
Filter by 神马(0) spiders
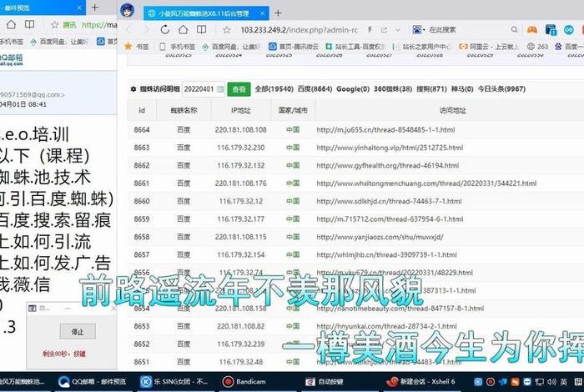point(462,89)
